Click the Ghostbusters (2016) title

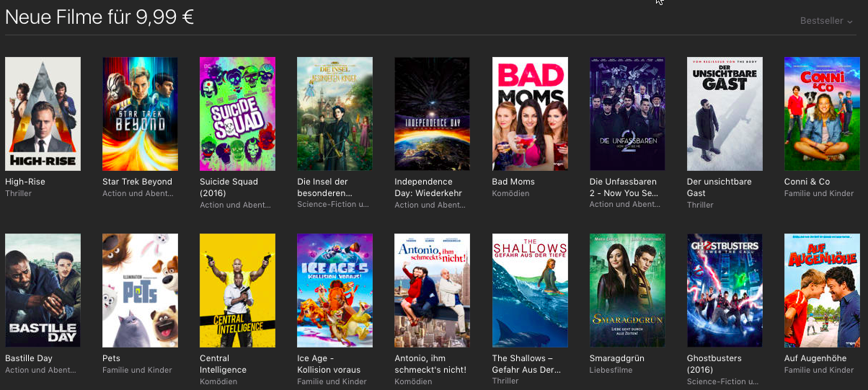(714, 364)
